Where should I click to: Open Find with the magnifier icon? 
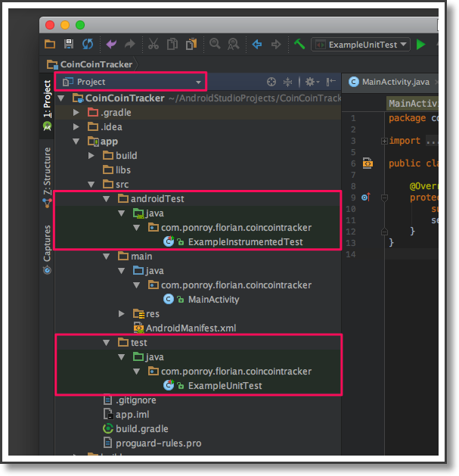[x=215, y=44]
